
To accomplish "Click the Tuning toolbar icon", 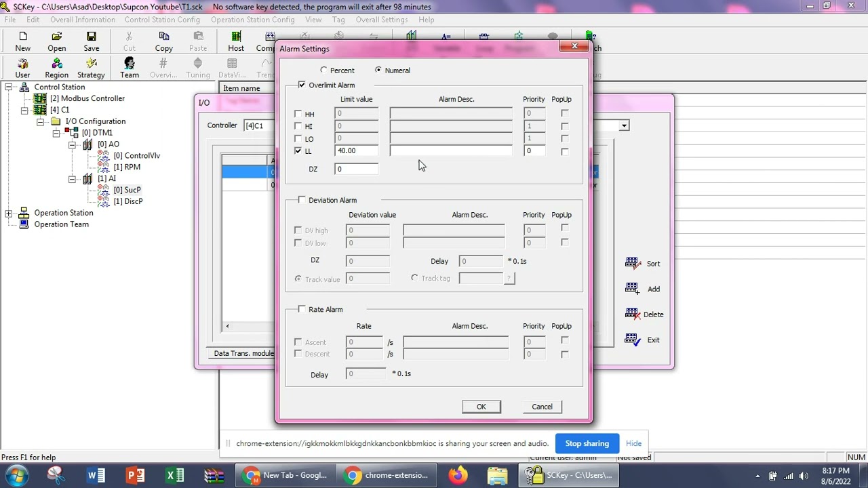I will point(198,68).
